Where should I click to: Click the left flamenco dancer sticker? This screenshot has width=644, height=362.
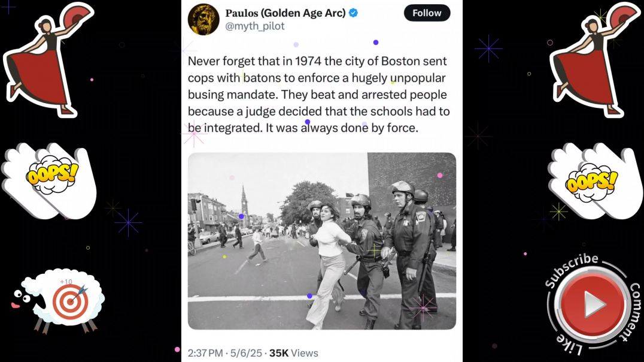[47, 60]
